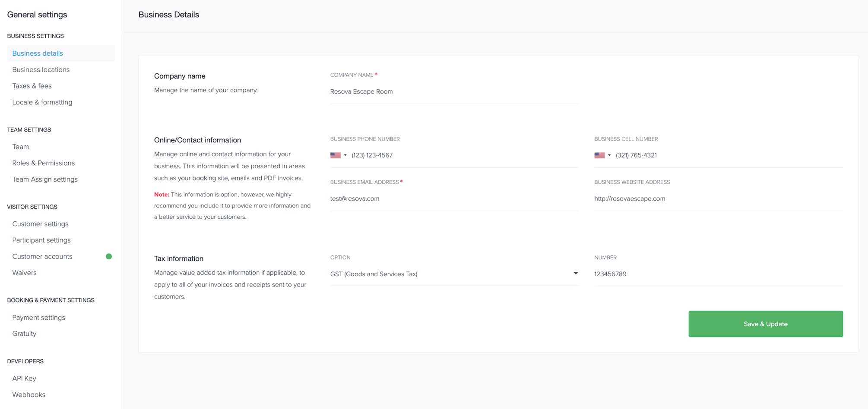Expand the cell number country code dropdown arrow
This screenshot has width=868, height=409.
click(x=609, y=155)
